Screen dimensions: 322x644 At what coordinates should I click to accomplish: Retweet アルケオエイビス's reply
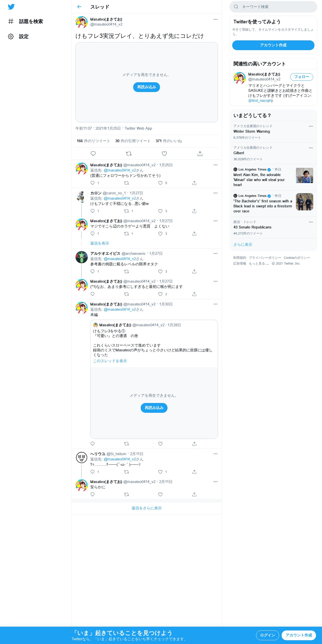[127, 271]
